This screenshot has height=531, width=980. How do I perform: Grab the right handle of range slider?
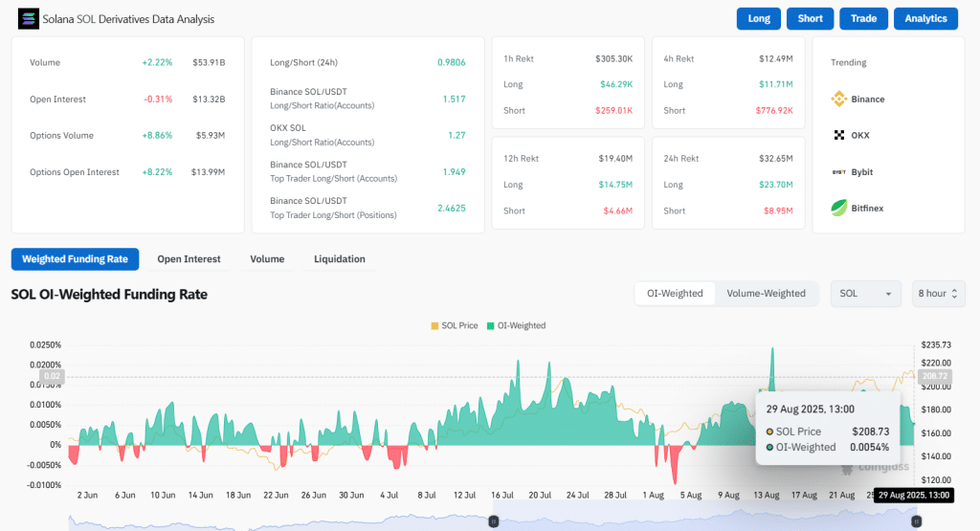[916, 521]
